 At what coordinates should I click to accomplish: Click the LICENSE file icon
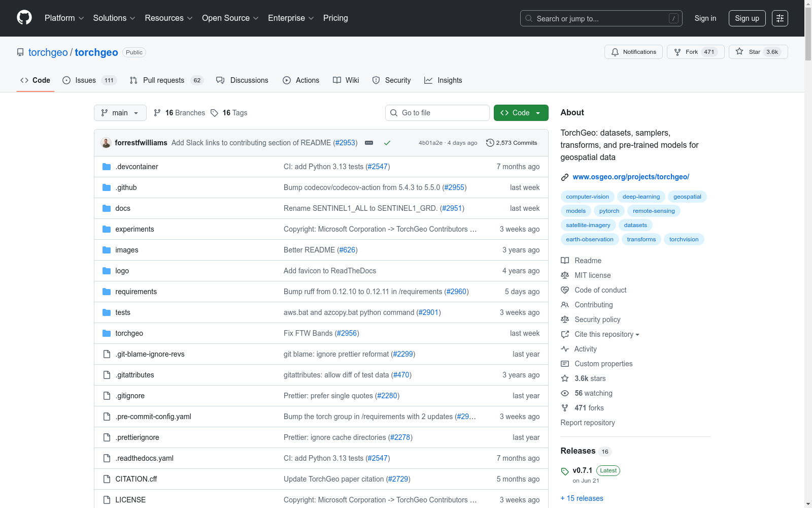point(107,500)
